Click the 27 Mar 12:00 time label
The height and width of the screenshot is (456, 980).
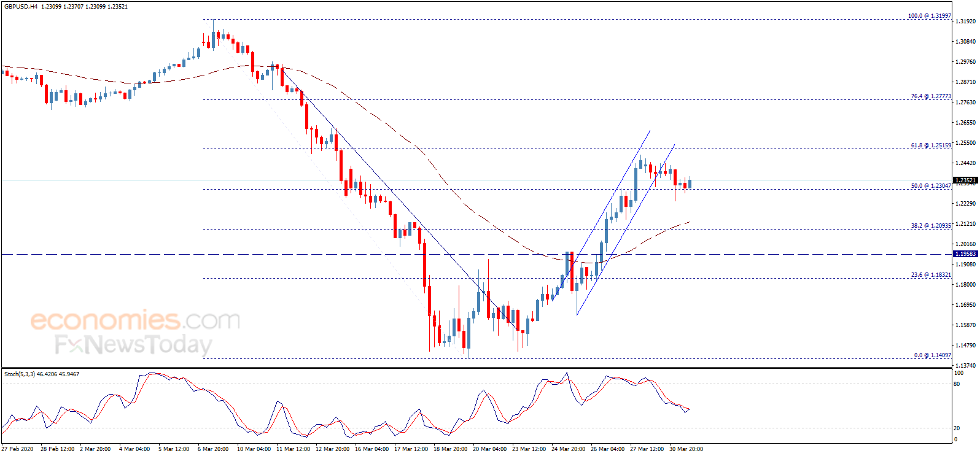(647, 449)
